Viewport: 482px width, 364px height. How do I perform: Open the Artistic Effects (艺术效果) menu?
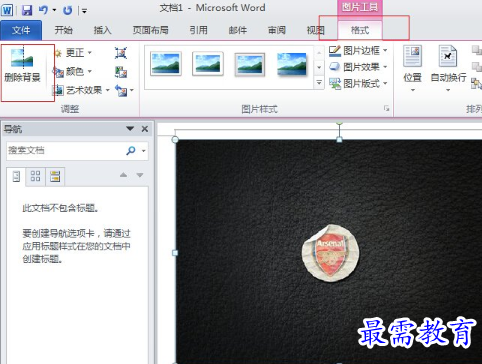pos(82,90)
